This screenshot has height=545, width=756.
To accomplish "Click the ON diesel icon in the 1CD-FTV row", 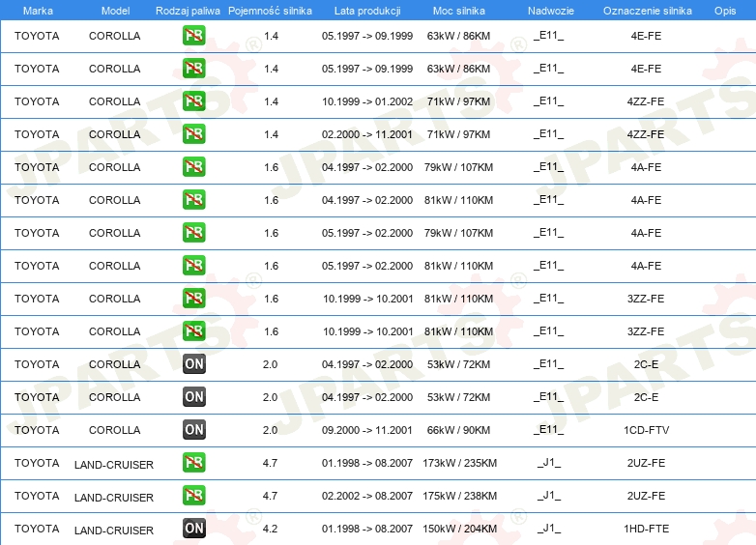I will (193, 429).
